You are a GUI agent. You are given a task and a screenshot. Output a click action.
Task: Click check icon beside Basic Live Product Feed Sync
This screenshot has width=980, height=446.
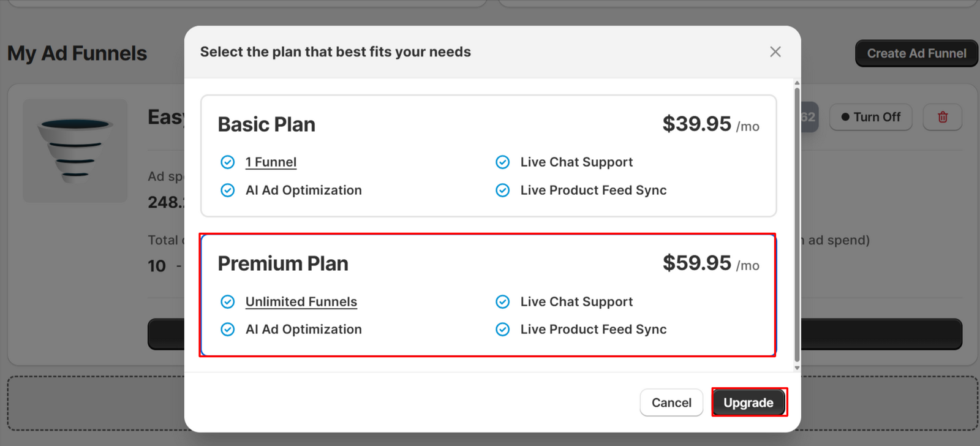(x=502, y=191)
